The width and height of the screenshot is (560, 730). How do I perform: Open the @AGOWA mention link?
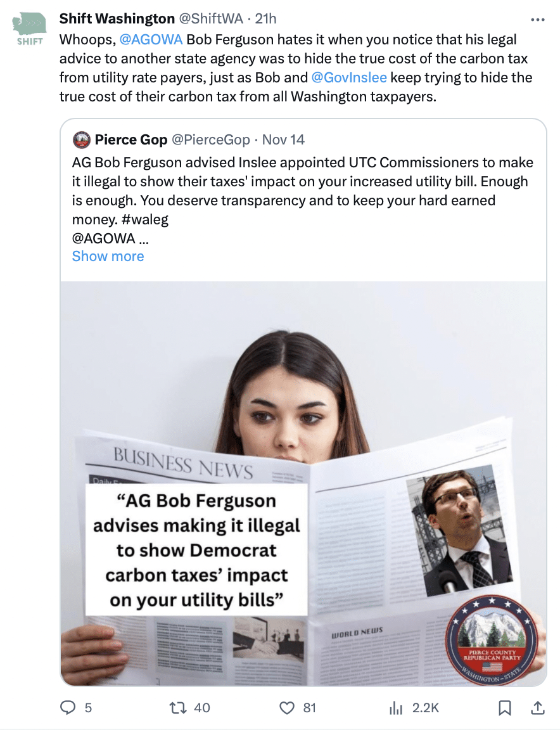(151, 39)
